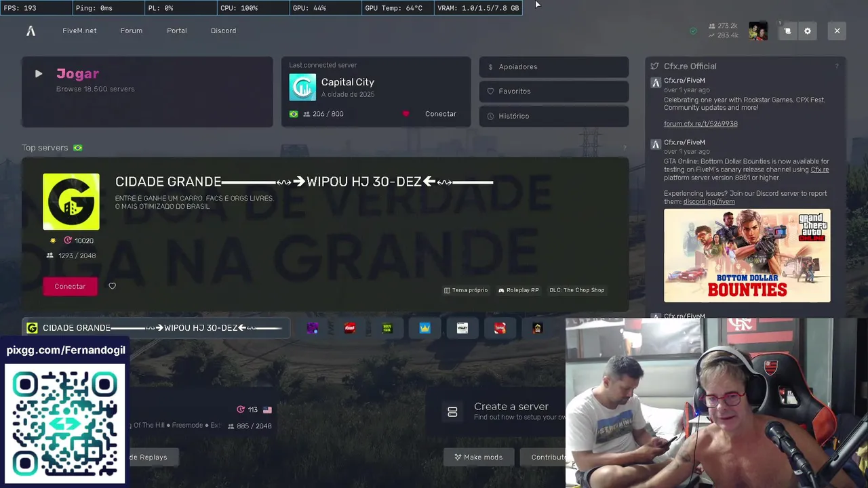Click help icon in Cfx.re Official panel
This screenshot has width=868, height=488.
click(837, 66)
